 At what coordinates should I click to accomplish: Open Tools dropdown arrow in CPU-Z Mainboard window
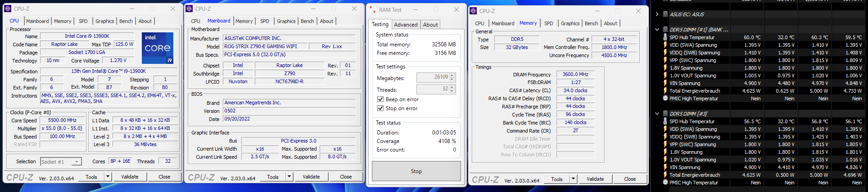(289, 177)
